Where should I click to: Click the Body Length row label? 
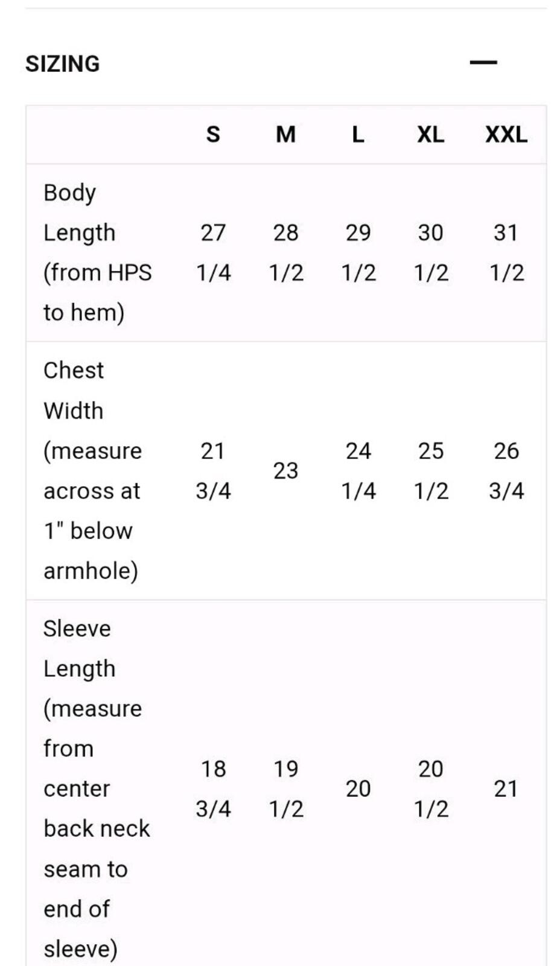(98, 252)
